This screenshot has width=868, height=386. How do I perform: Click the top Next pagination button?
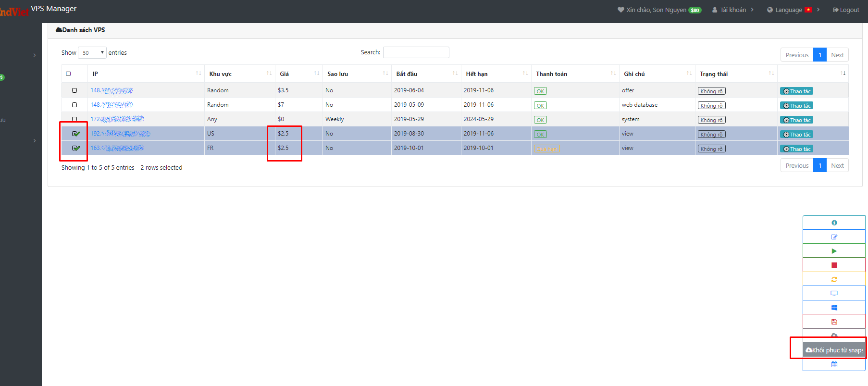click(837, 55)
